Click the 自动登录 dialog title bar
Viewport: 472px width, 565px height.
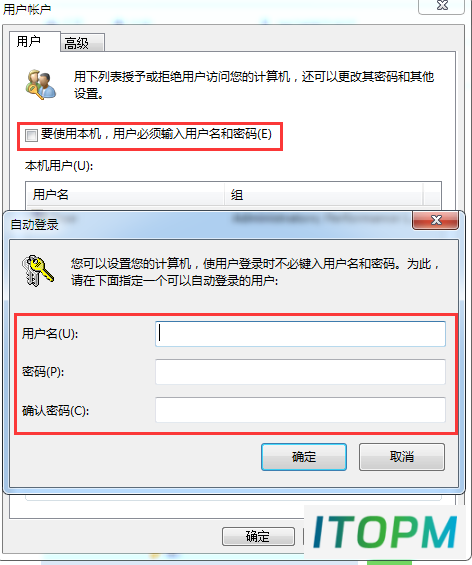[207, 224]
